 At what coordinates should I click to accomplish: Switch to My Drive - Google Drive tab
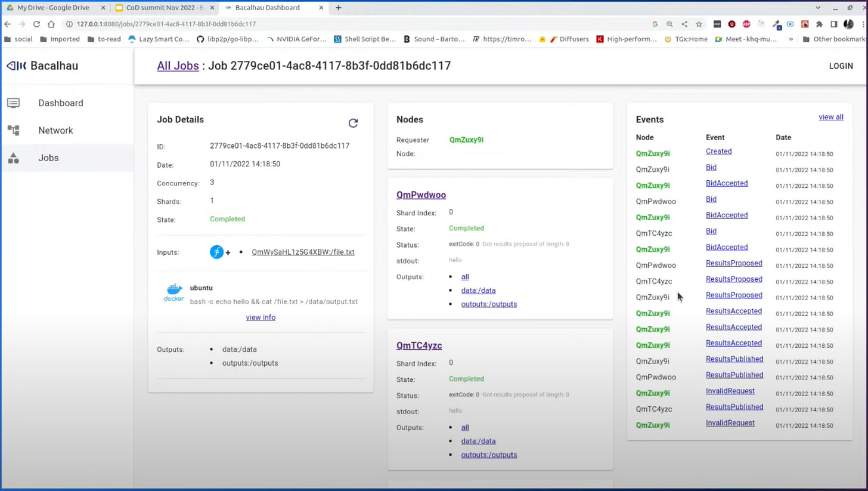[x=54, y=8]
